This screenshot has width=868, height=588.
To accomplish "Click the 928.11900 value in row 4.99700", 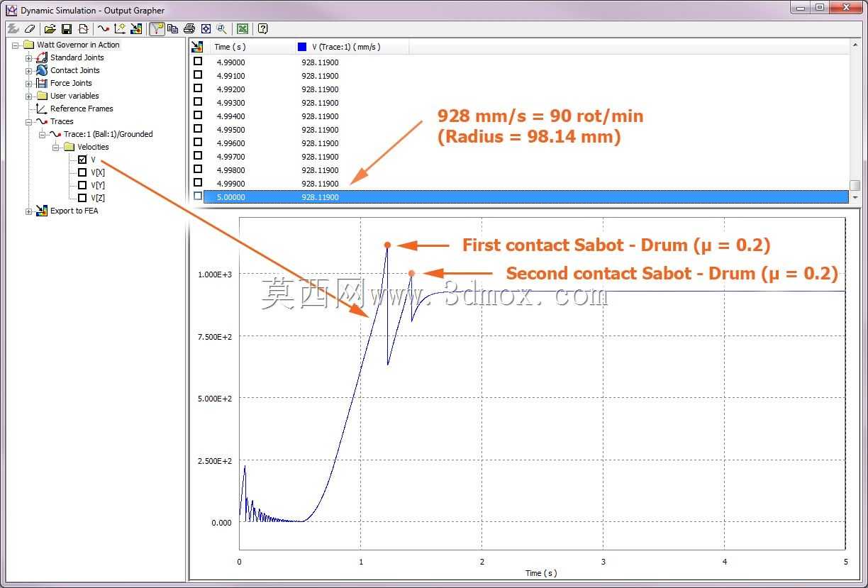I will [x=320, y=156].
